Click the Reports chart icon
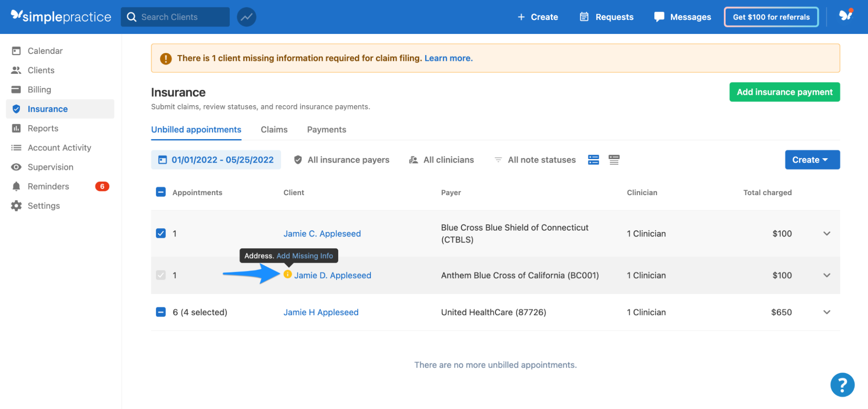This screenshot has width=868, height=409. 16,128
